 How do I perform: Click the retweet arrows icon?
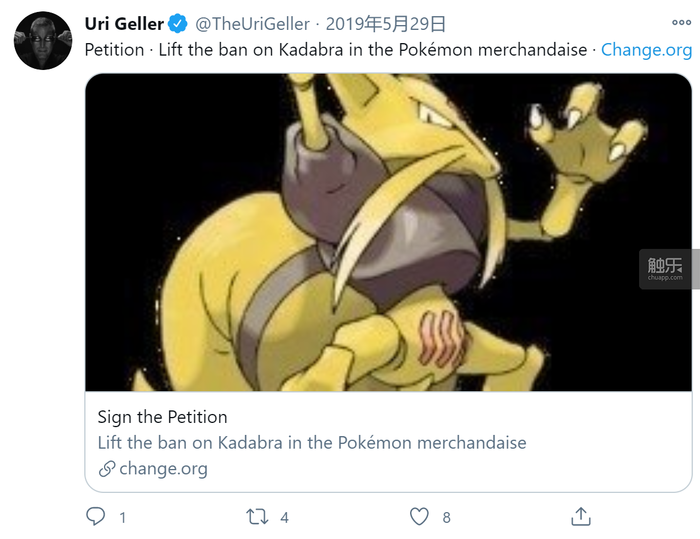tap(257, 517)
